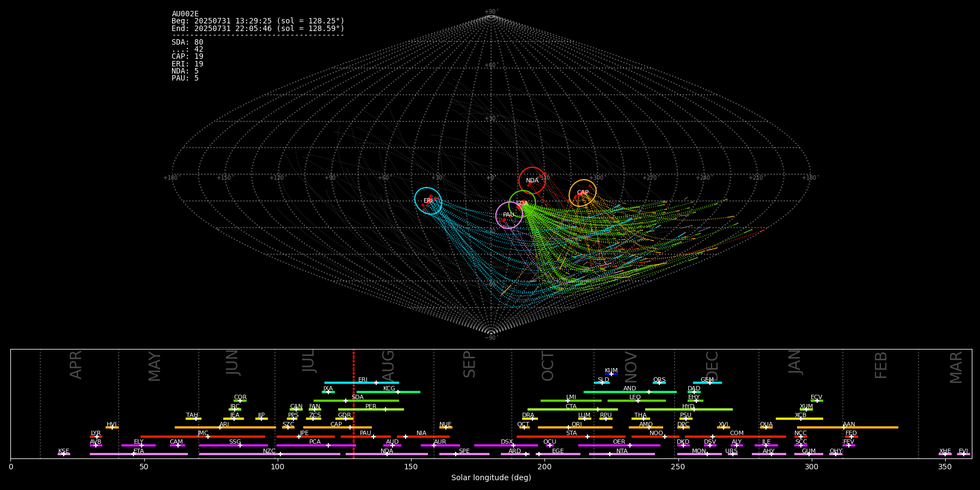
Task: Click the STA shower label on timeline
Action: click(x=571, y=433)
